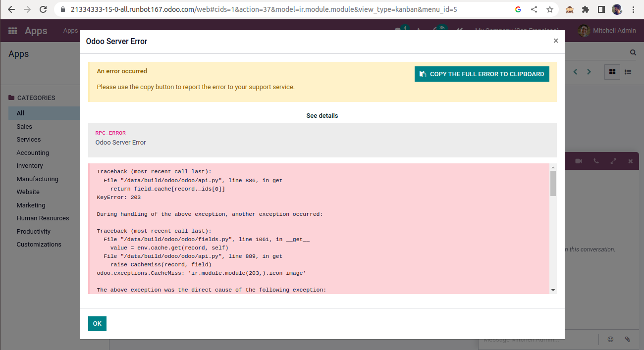Click the traceback scrollbar down arrow
Screen dimensions: 644x350
click(x=553, y=290)
